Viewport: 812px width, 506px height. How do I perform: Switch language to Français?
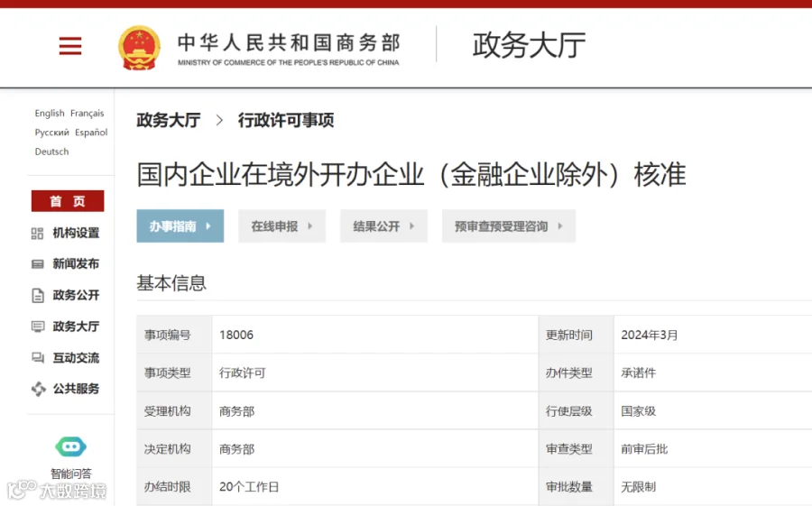87,113
